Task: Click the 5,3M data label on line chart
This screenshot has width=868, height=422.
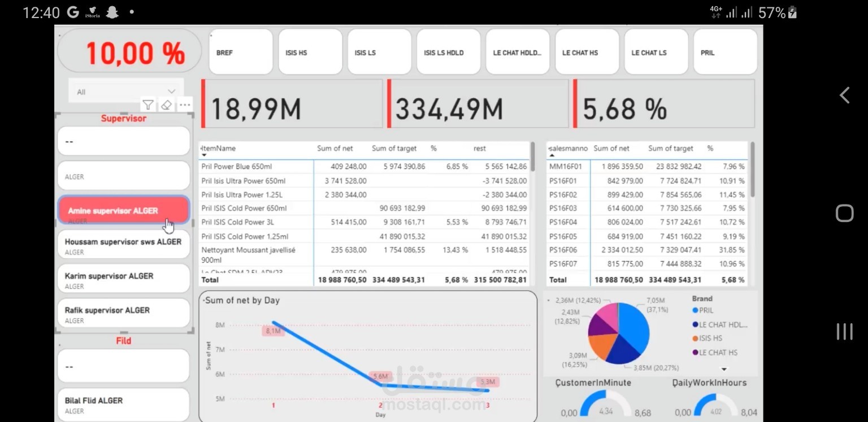Action: pyautogui.click(x=487, y=382)
